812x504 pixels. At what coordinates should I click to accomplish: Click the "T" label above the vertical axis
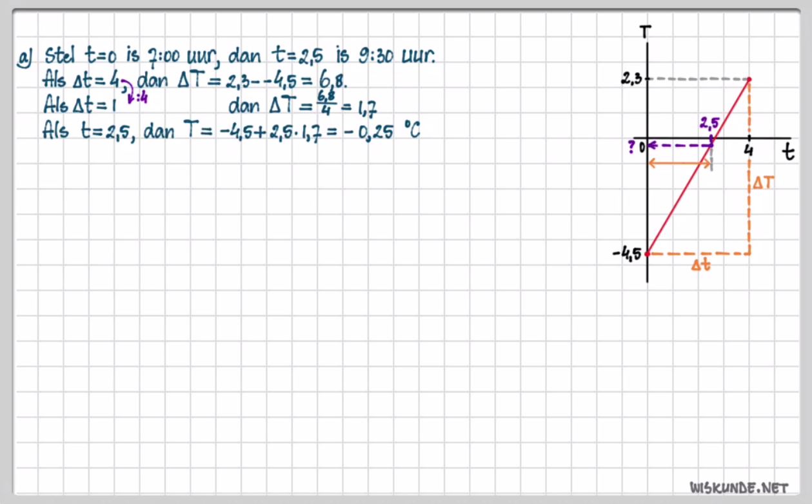(x=646, y=31)
